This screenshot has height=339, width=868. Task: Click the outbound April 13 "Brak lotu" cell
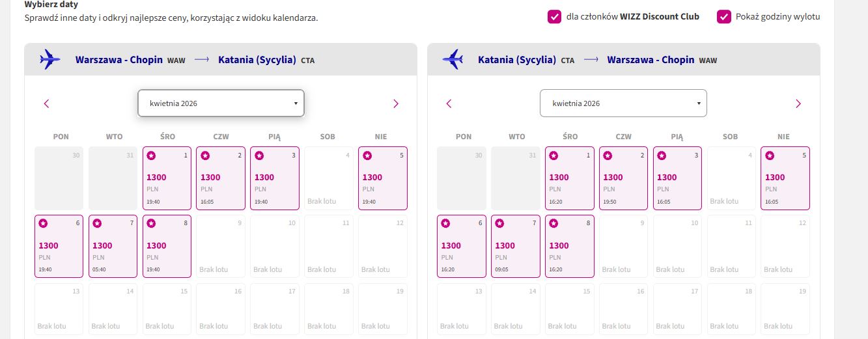click(x=59, y=309)
